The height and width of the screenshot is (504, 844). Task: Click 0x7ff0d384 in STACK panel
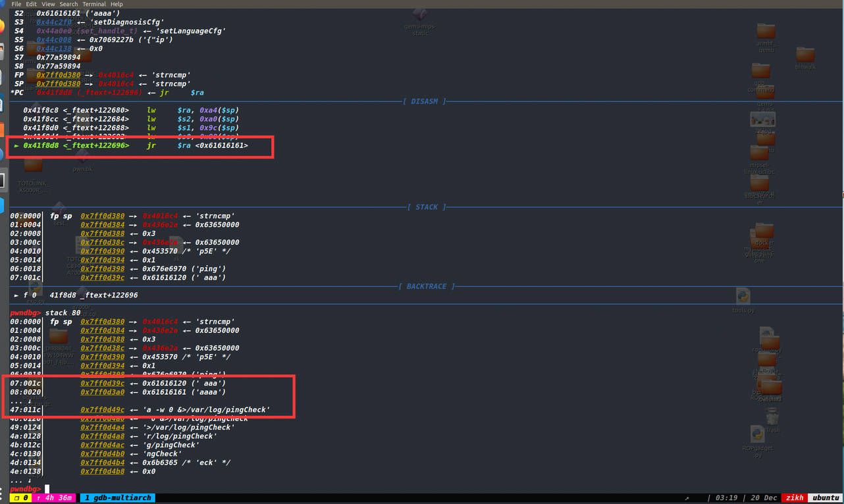pos(103,225)
